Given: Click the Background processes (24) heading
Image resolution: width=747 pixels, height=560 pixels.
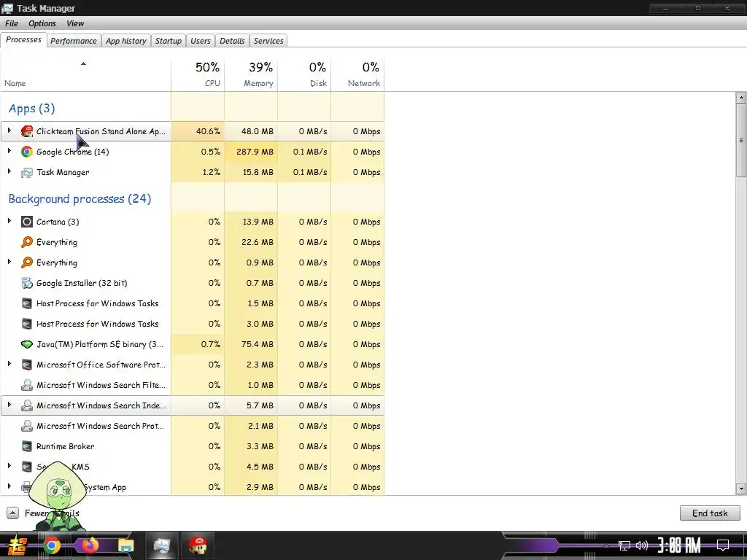Looking at the screenshot, I should point(80,199).
